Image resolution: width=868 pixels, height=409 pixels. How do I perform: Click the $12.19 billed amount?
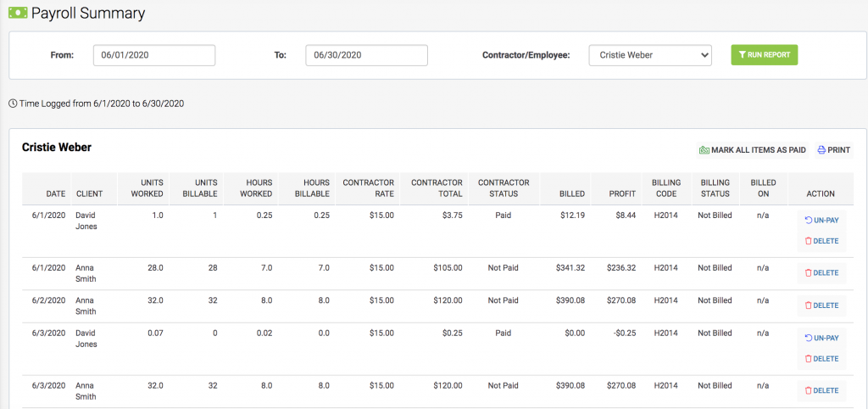pyautogui.click(x=572, y=215)
